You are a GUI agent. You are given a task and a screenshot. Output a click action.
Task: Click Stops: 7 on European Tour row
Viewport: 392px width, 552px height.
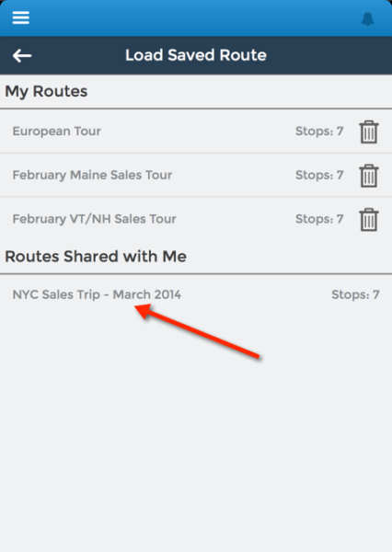[319, 132]
